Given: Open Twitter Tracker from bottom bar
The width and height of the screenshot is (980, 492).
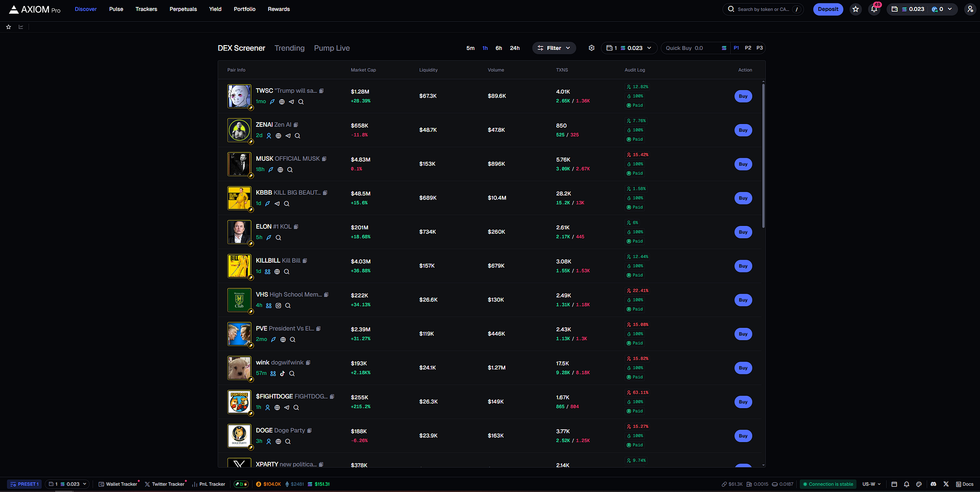Looking at the screenshot, I should [x=165, y=484].
